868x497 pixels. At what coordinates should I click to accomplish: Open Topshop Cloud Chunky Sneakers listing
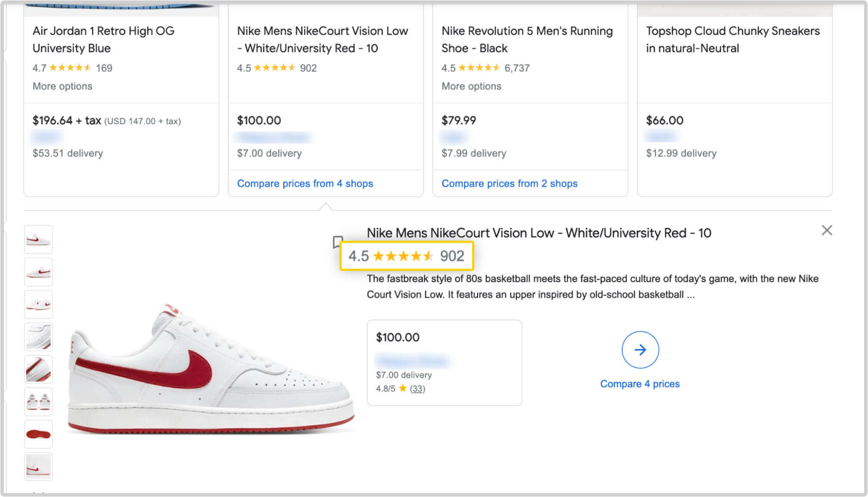pyautogui.click(x=732, y=40)
